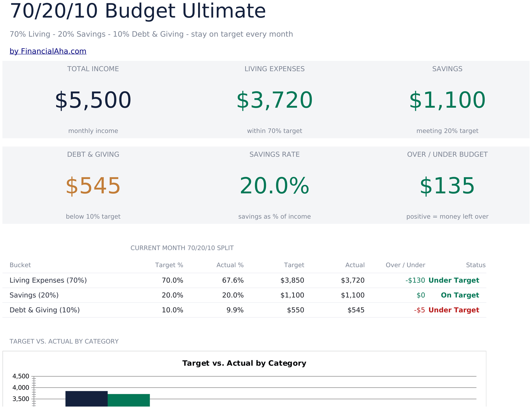The width and height of the screenshot is (532, 409).
Task: Click the 9.9% actual percent cell
Action: pos(235,310)
